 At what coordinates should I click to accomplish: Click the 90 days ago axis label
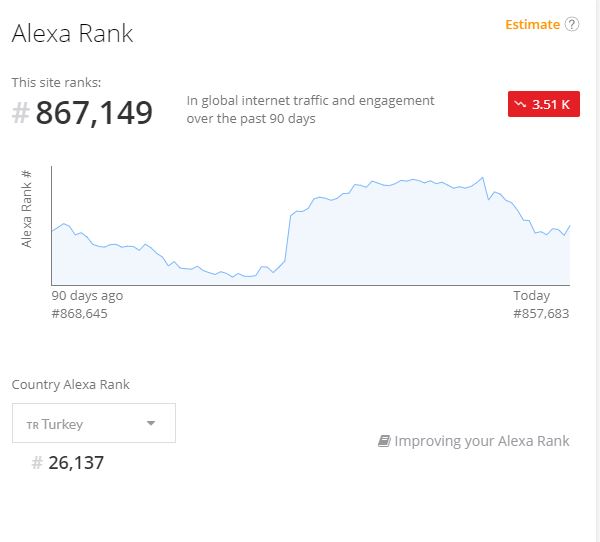(x=87, y=296)
